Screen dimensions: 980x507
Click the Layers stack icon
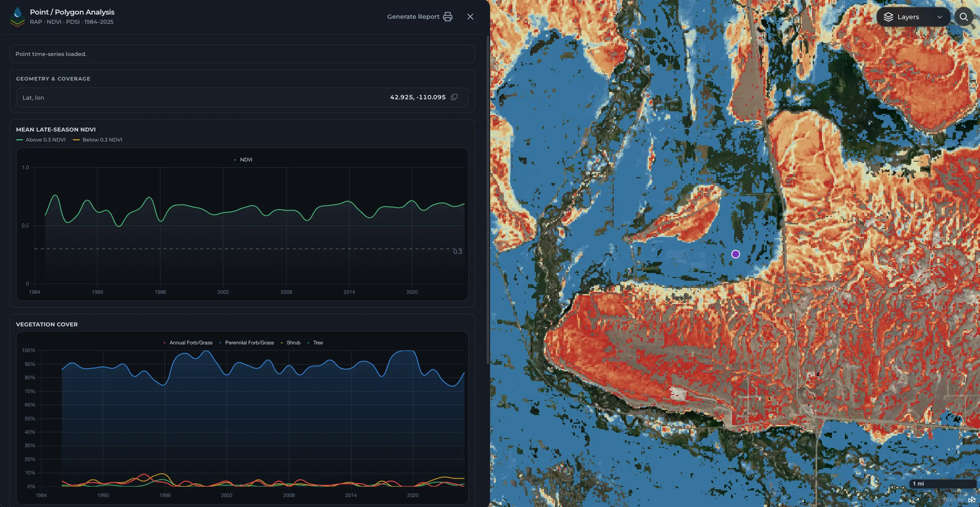[x=888, y=17]
